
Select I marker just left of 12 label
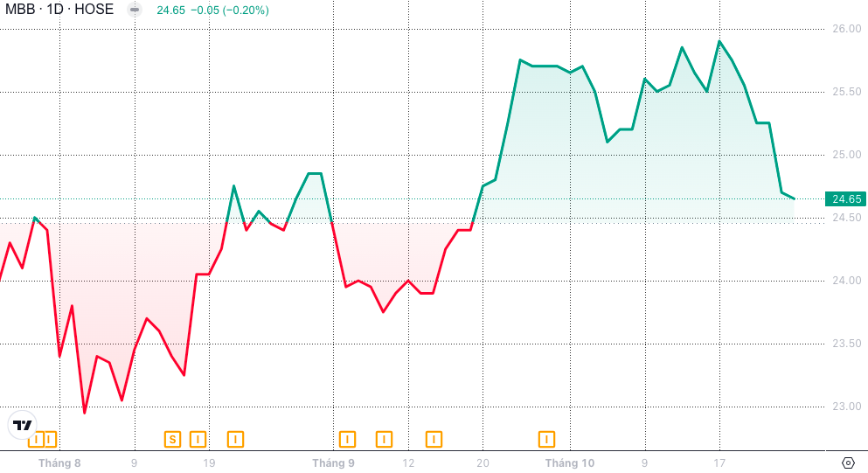click(384, 439)
